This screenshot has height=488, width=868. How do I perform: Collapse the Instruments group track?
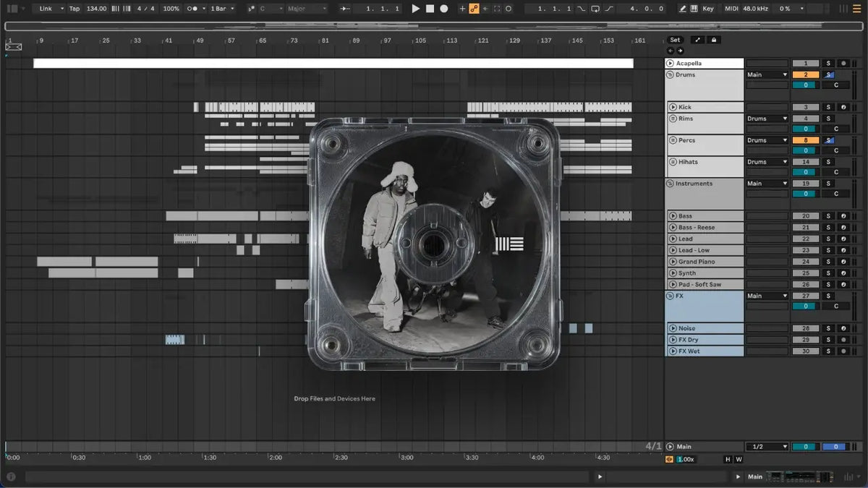[x=670, y=184]
